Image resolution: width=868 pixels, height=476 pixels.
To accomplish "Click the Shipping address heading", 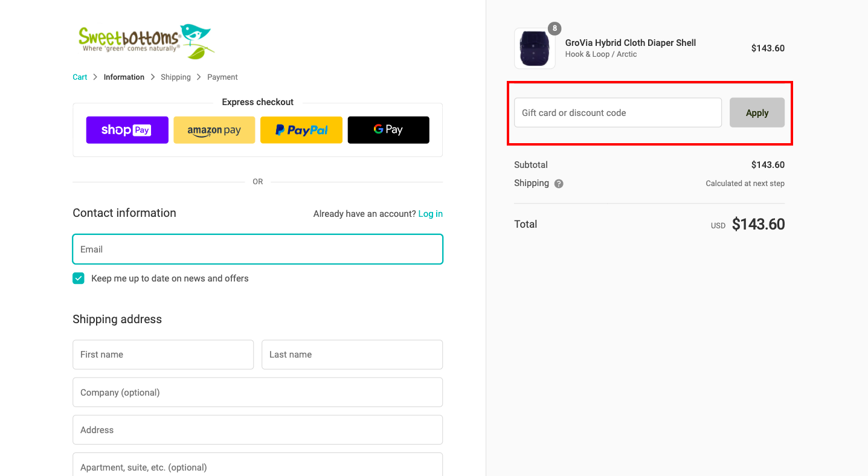I will coord(117,320).
